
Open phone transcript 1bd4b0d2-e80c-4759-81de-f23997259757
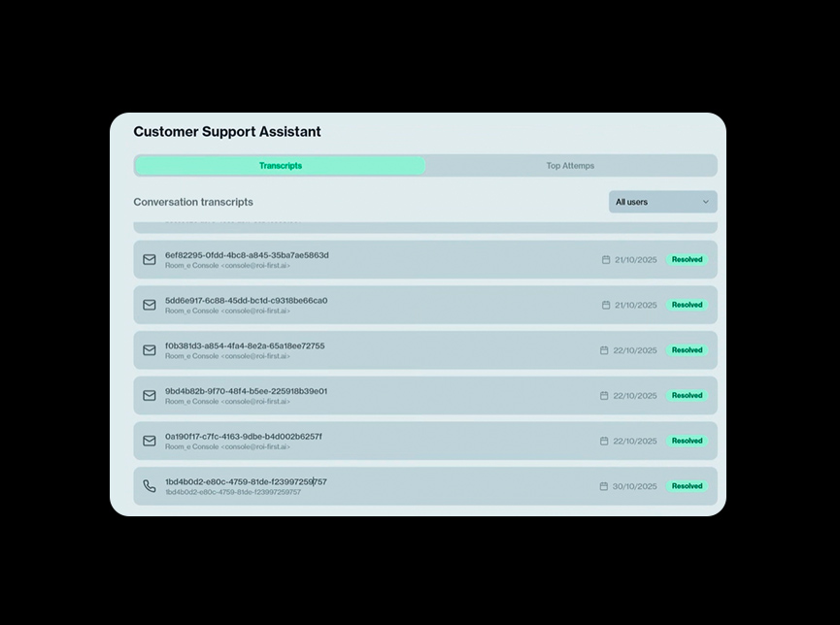coord(246,481)
